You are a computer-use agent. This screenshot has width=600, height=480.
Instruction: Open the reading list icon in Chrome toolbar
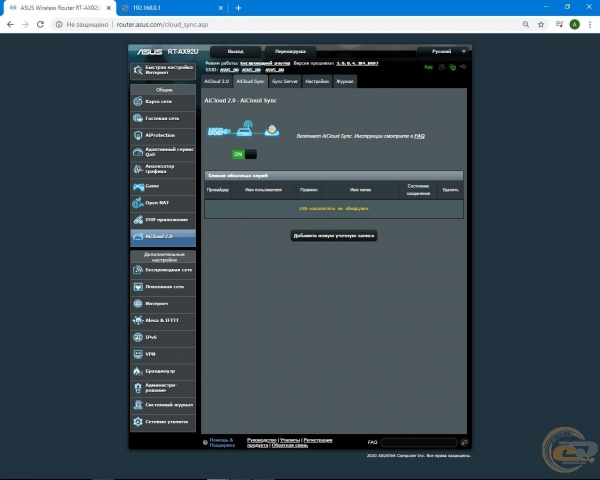pyautogui.click(x=559, y=24)
